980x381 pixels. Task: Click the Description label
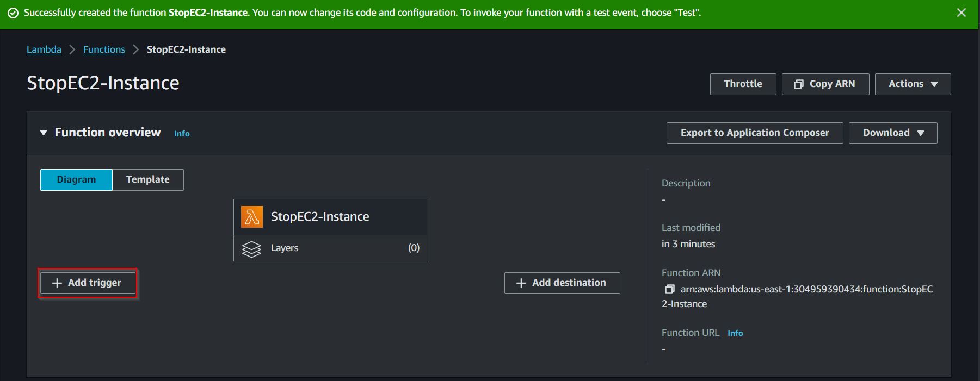pos(686,184)
